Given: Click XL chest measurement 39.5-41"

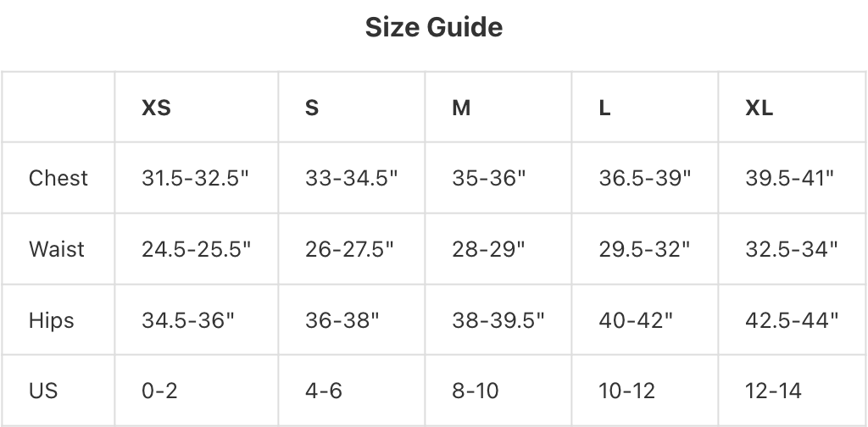Looking at the screenshot, I should [790, 178].
